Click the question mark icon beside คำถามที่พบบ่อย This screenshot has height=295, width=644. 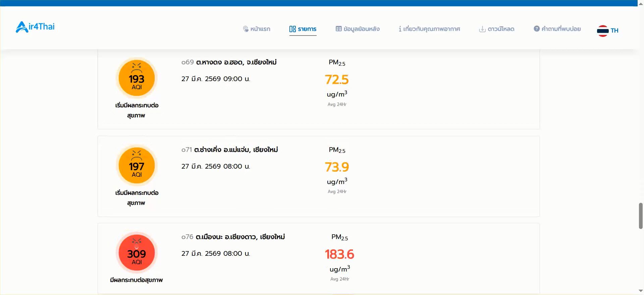coord(536,29)
